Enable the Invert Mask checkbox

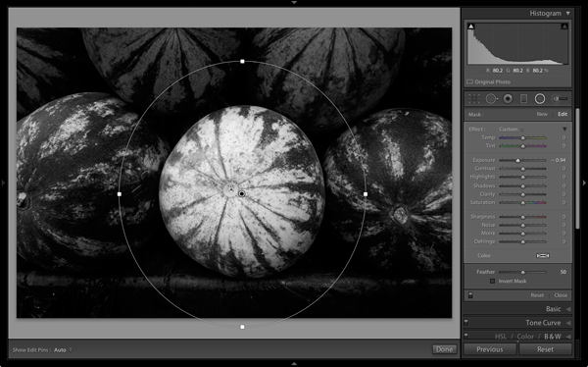coord(492,281)
